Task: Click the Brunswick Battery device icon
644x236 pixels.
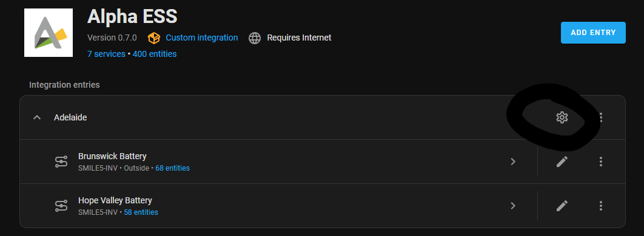Action: click(x=61, y=162)
